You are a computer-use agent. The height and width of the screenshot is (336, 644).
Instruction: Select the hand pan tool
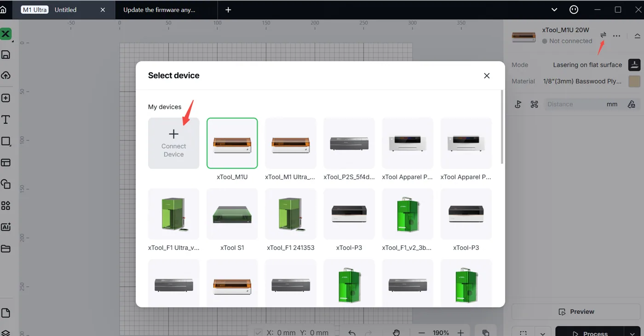pyautogui.click(x=397, y=333)
